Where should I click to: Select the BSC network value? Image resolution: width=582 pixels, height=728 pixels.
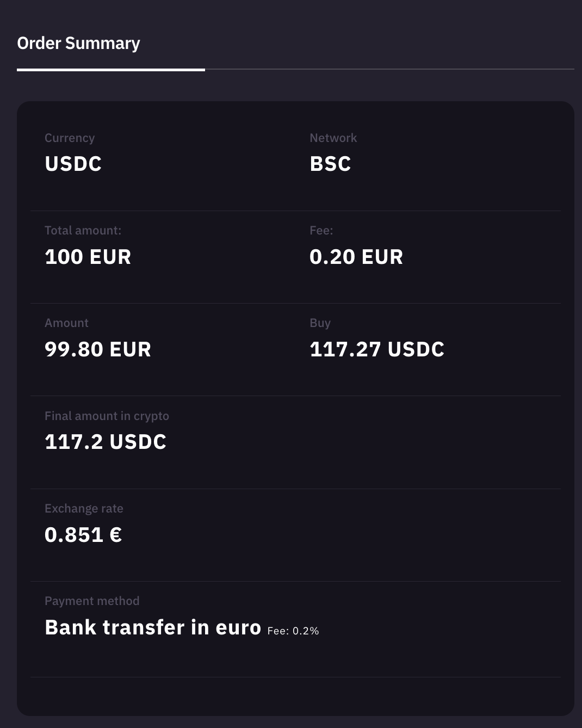[x=330, y=164]
